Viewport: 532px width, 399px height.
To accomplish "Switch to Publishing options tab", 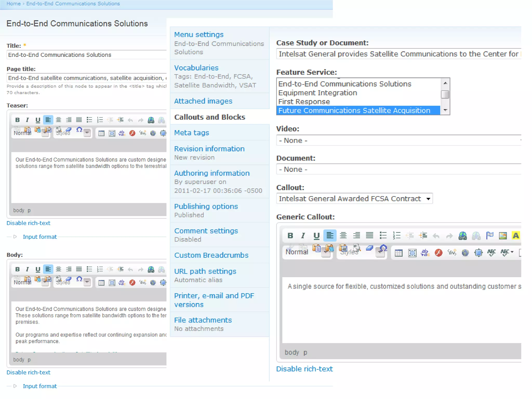I will click(206, 207).
